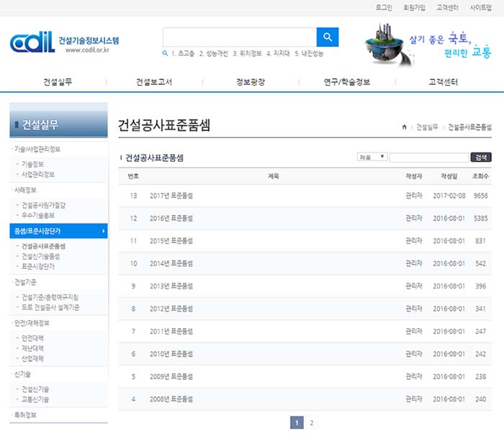
Task: Select 건설공사원가절감 in the sidebar
Action: [43, 205]
